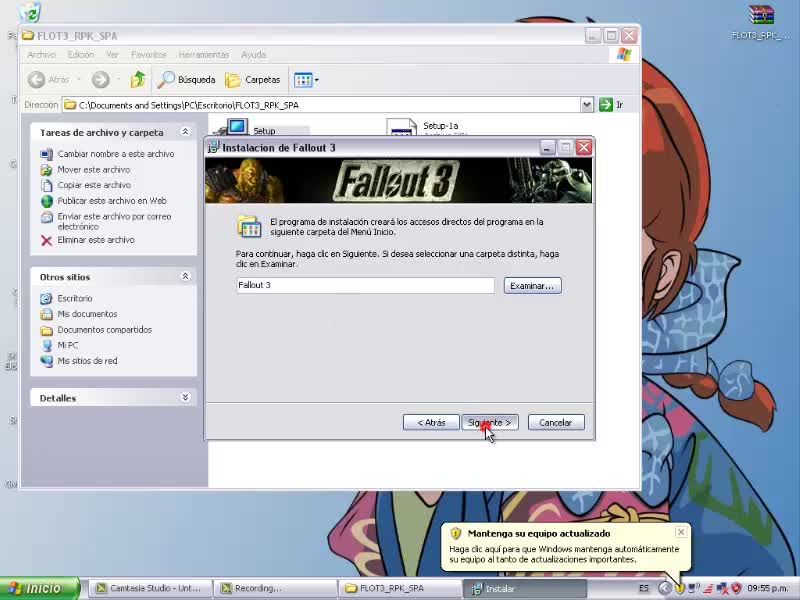The image size is (800, 600).
Task: Click the red antivirus shield tray icon
Action: (x=736, y=588)
